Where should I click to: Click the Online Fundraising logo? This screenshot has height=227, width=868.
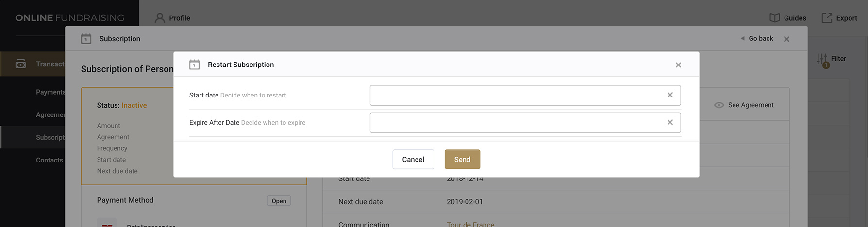pos(70,18)
